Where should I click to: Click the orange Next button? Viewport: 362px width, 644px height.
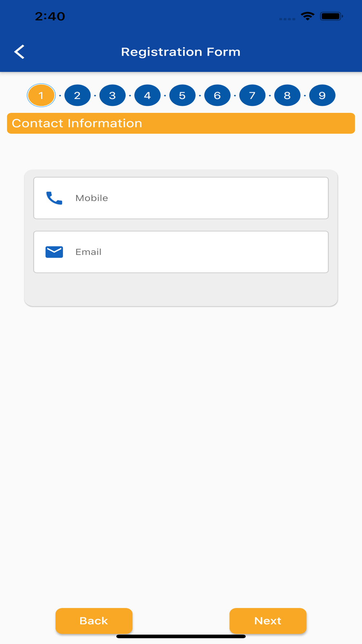tap(268, 621)
